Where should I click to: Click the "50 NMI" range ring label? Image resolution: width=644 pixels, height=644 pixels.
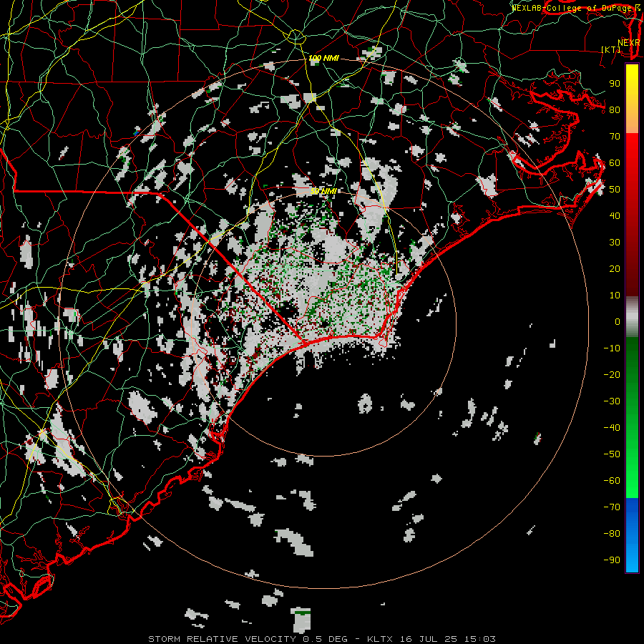click(323, 191)
